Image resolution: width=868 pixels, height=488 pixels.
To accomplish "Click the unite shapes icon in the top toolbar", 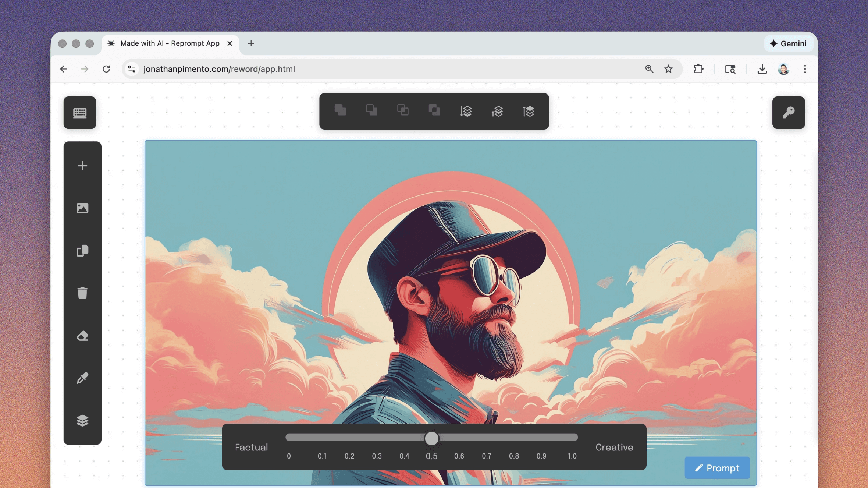I will pos(340,110).
